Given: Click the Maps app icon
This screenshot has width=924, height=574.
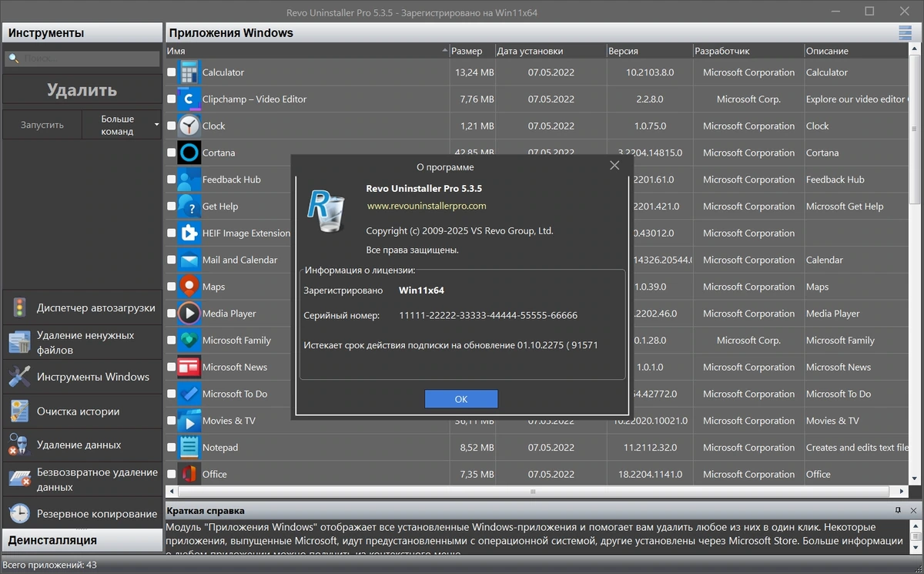Looking at the screenshot, I should tap(189, 287).
